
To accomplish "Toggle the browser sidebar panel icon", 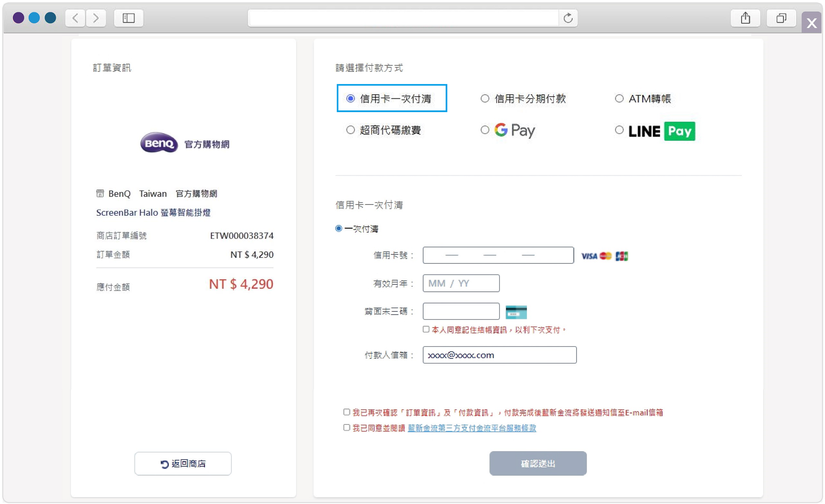I will coord(128,18).
